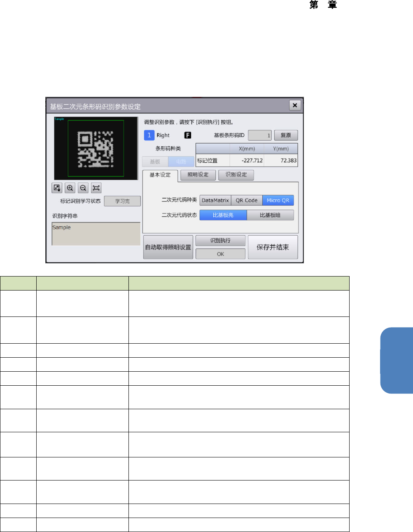Select 比基板亮 code state
This screenshot has height=532, width=413.
(223, 215)
